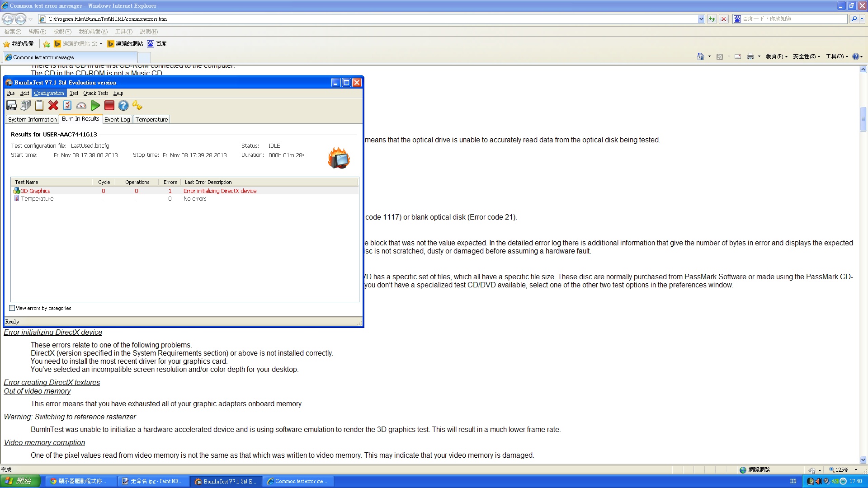Image resolution: width=868 pixels, height=488 pixels.
Task: Switch to the System Information tab
Action: click(x=32, y=119)
